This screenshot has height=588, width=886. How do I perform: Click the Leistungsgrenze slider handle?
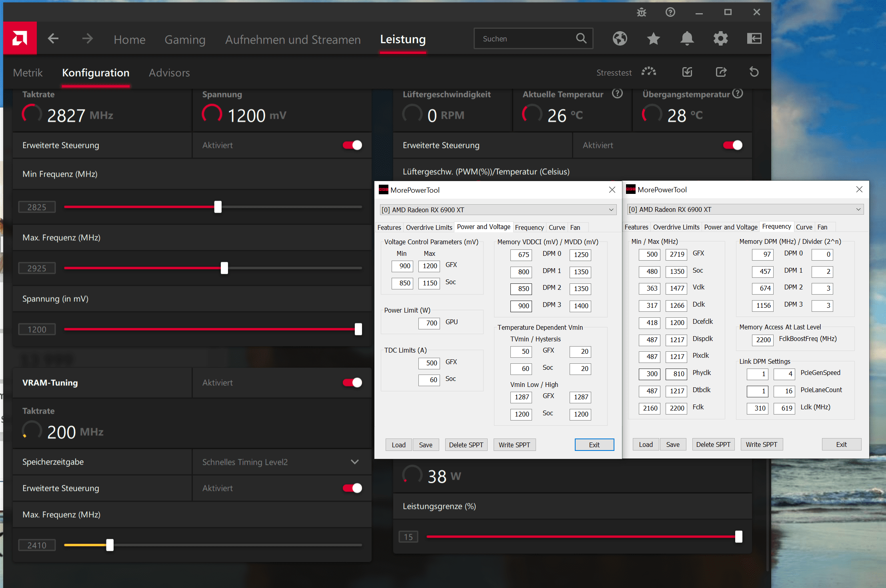pyautogui.click(x=738, y=536)
